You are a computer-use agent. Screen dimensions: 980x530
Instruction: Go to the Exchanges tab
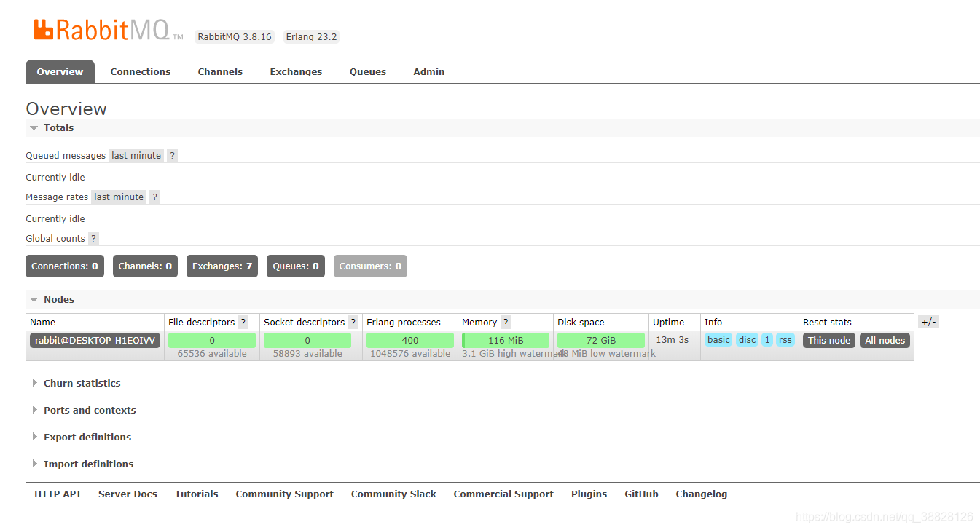click(296, 71)
